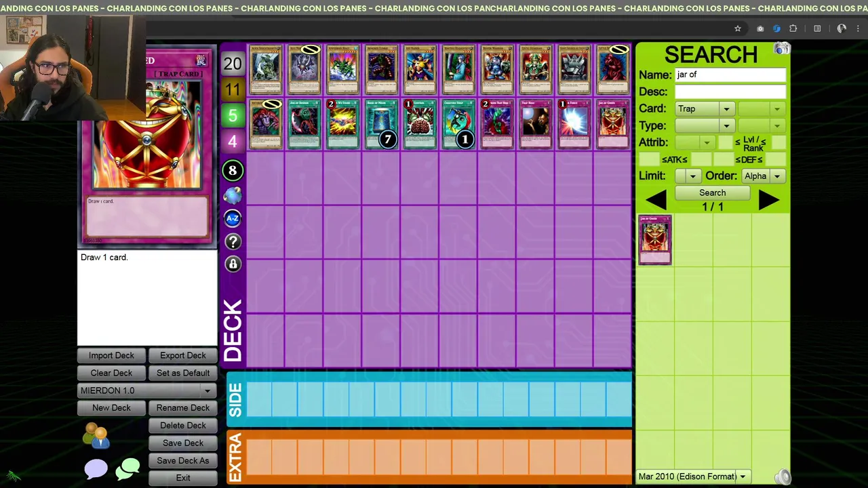Open the MIERDON 1.0 deck selector dropdown
868x488 pixels.
tap(146, 390)
